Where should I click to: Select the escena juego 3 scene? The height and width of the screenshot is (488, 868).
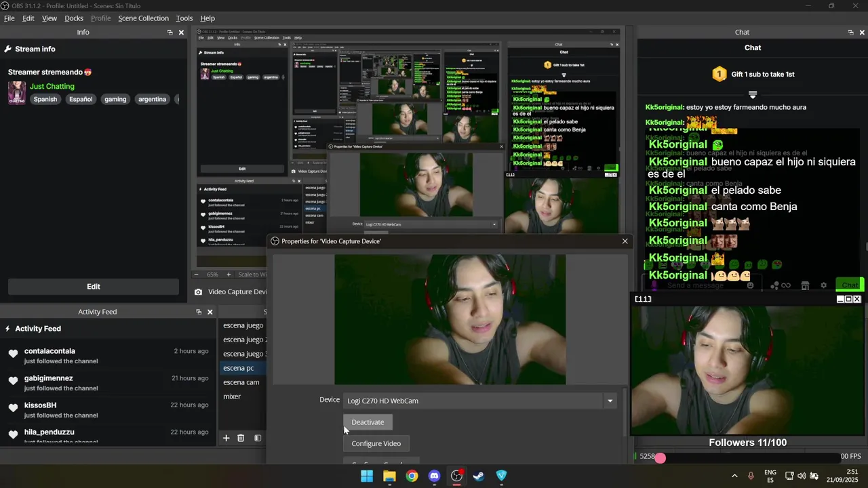pyautogui.click(x=244, y=354)
